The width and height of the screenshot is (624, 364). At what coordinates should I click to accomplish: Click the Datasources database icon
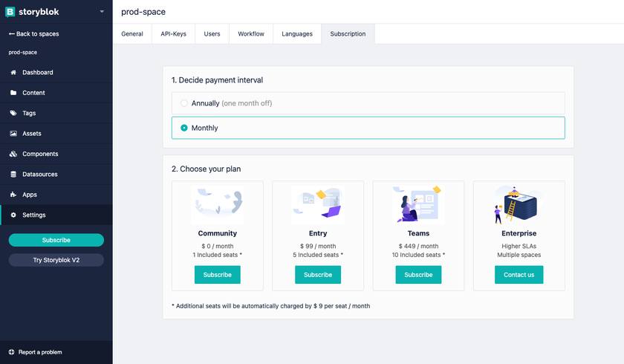click(13, 175)
